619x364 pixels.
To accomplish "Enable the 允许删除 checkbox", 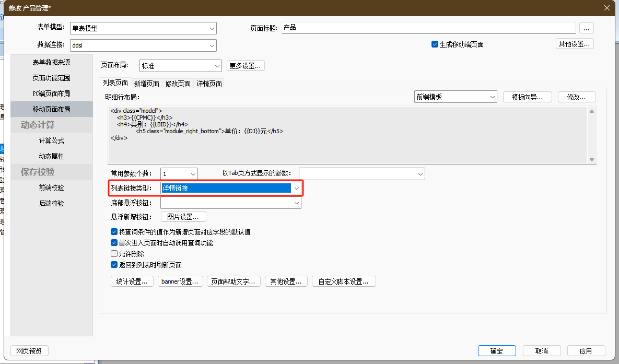I will [x=114, y=254].
